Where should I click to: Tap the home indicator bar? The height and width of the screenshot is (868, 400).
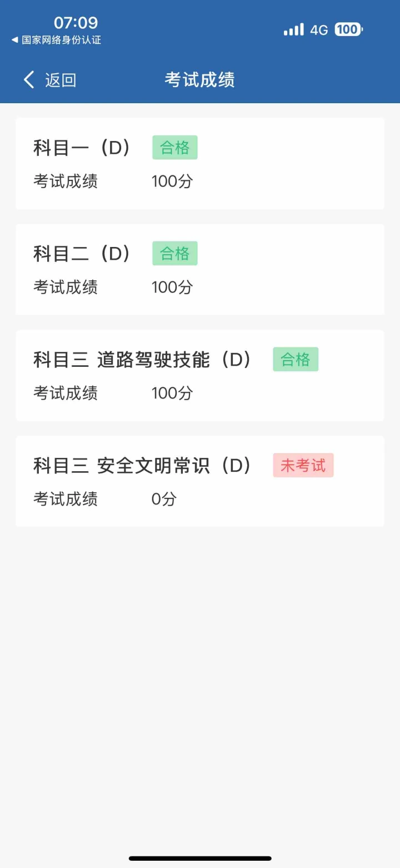tap(200, 859)
